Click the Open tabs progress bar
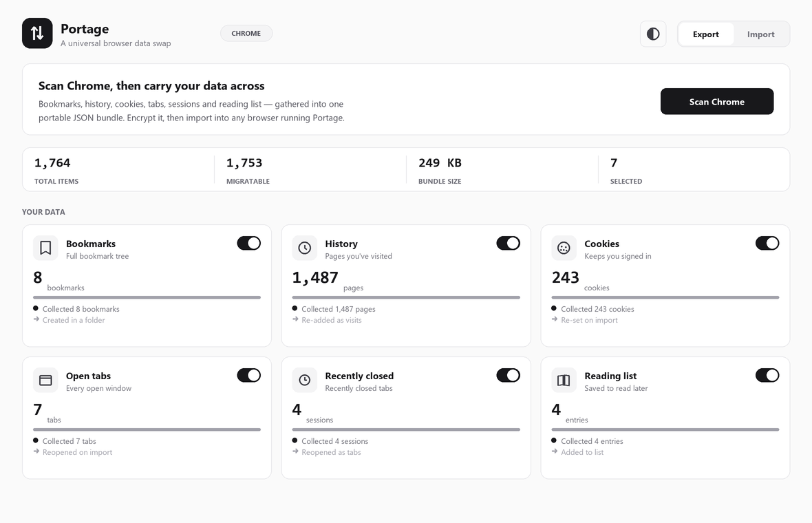This screenshot has width=812, height=523. 147,429
